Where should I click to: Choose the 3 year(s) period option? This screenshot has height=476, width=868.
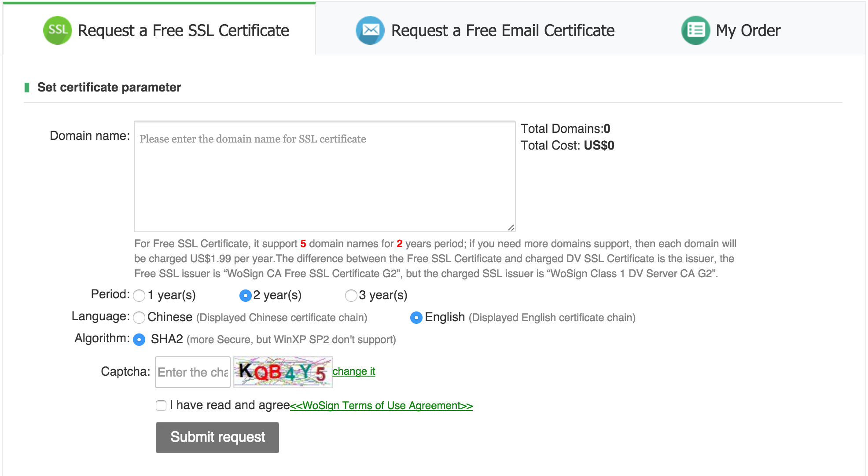click(351, 296)
